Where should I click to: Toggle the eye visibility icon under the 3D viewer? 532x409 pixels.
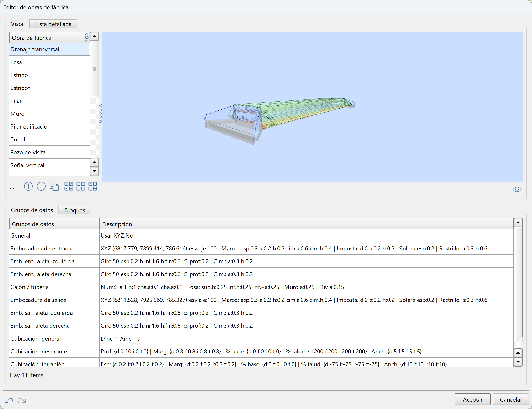click(517, 189)
